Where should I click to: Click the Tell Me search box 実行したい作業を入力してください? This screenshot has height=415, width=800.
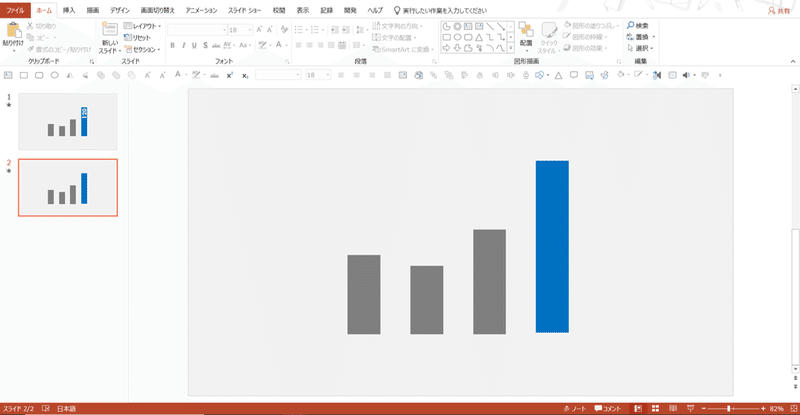(441, 10)
